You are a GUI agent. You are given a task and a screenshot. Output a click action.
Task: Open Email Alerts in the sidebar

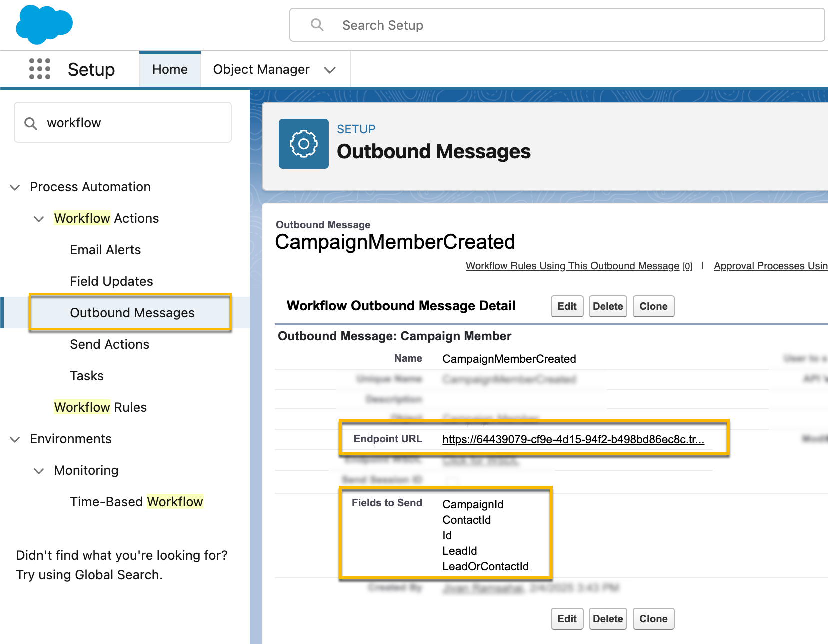pyautogui.click(x=105, y=250)
